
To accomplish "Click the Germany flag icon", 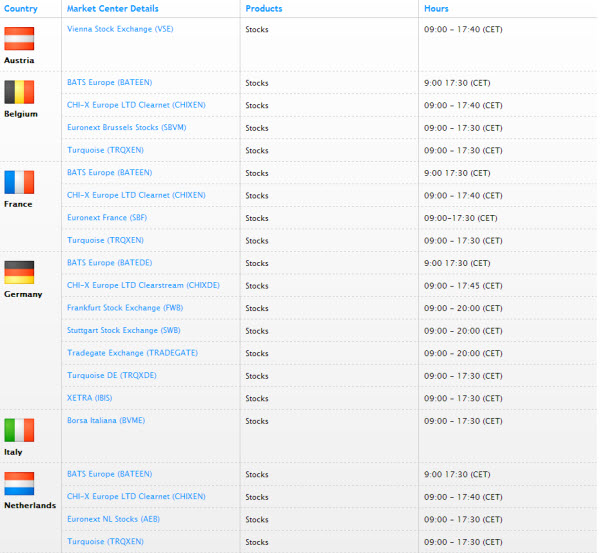I will tap(19, 272).
